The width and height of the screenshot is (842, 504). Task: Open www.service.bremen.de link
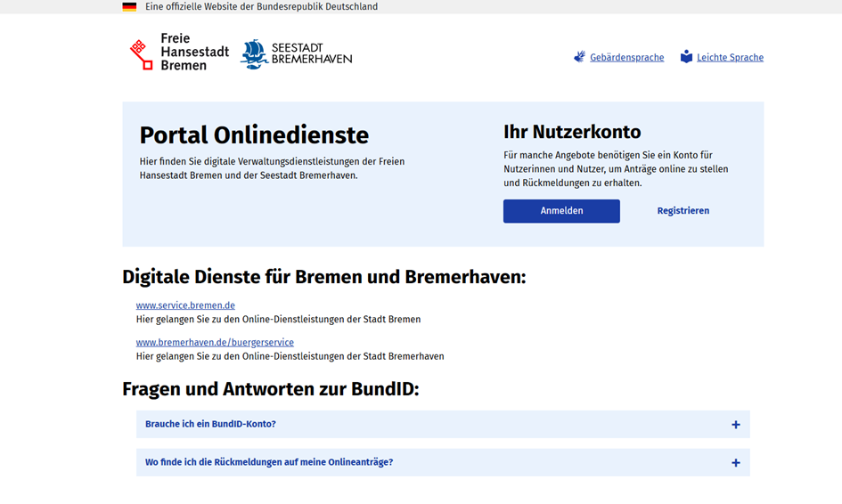pyautogui.click(x=185, y=305)
